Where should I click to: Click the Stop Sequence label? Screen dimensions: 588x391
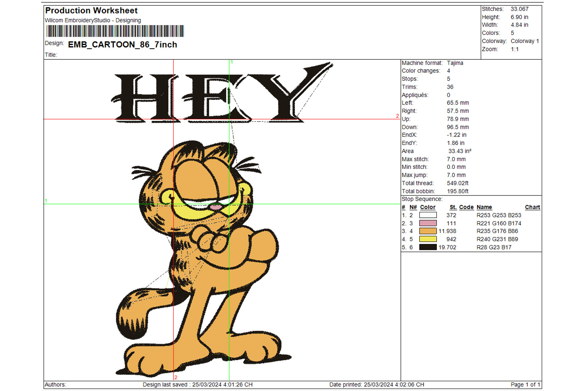pos(422,199)
